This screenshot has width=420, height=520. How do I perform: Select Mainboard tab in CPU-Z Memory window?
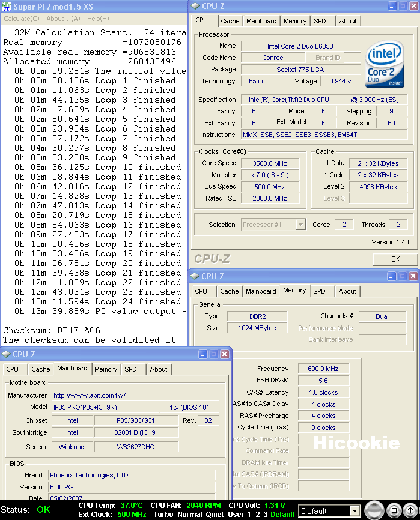tap(261, 291)
